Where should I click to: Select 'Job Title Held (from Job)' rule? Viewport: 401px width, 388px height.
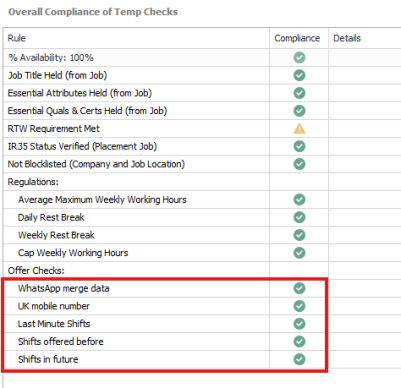click(x=57, y=75)
